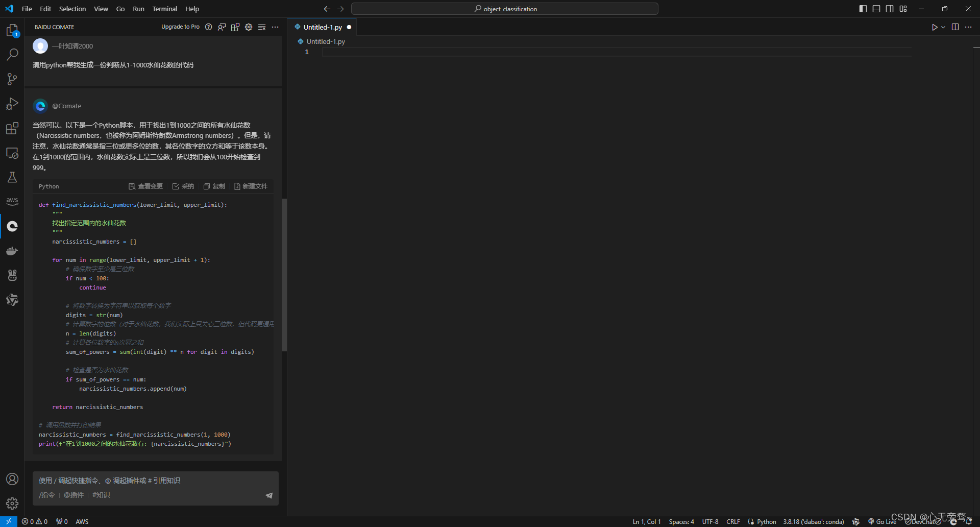980x527 pixels.
Task: Click the Comate help question mark icon
Action: [208, 27]
